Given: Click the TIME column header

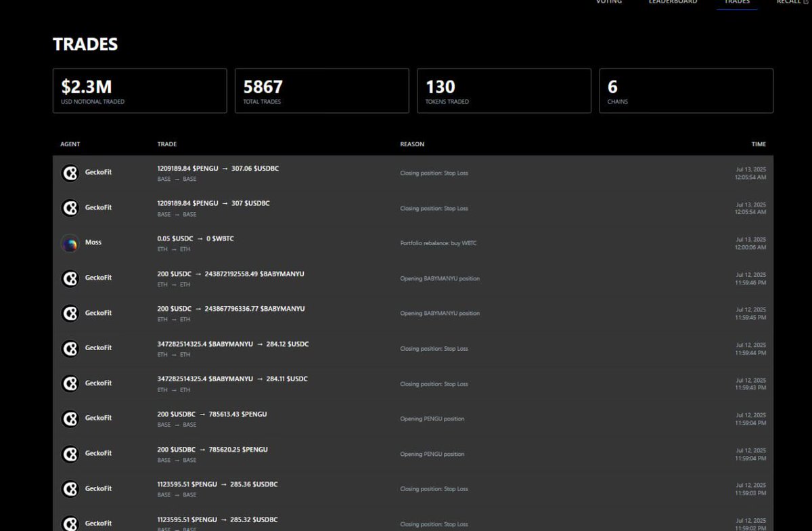Looking at the screenshot, I should pyautogui.click(x=759, y=144).
